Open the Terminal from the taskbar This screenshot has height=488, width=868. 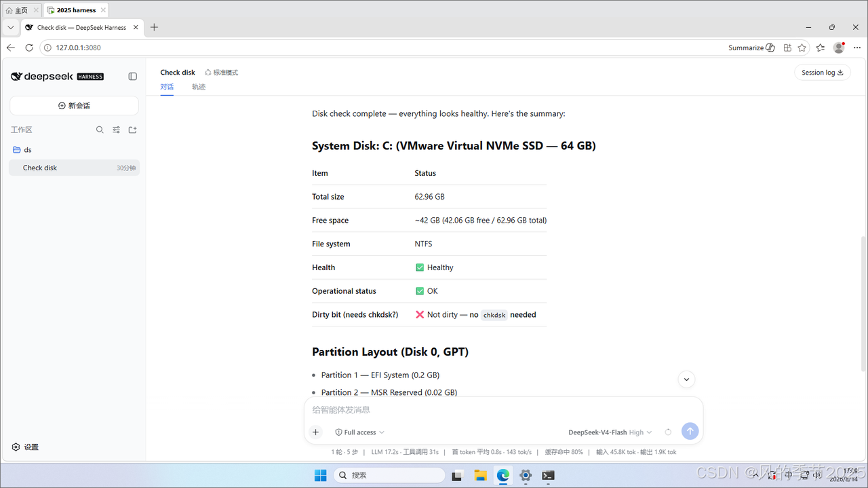549,475
